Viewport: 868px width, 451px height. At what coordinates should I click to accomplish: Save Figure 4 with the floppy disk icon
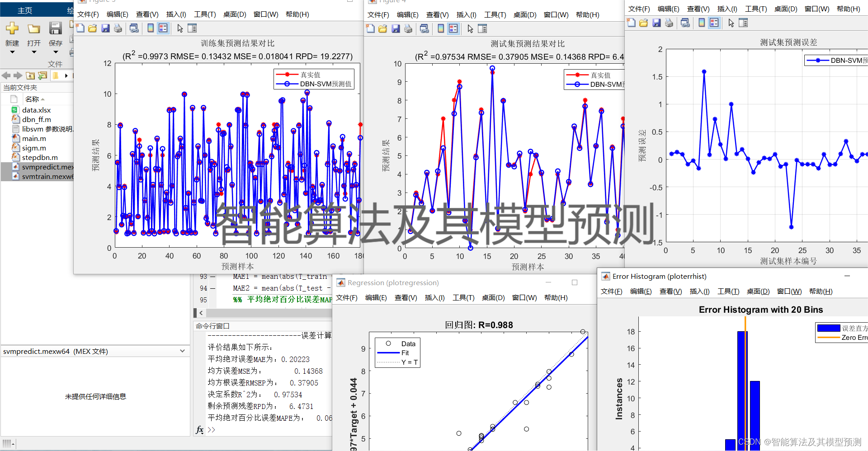pyautogui.click(x=396, y=28)
